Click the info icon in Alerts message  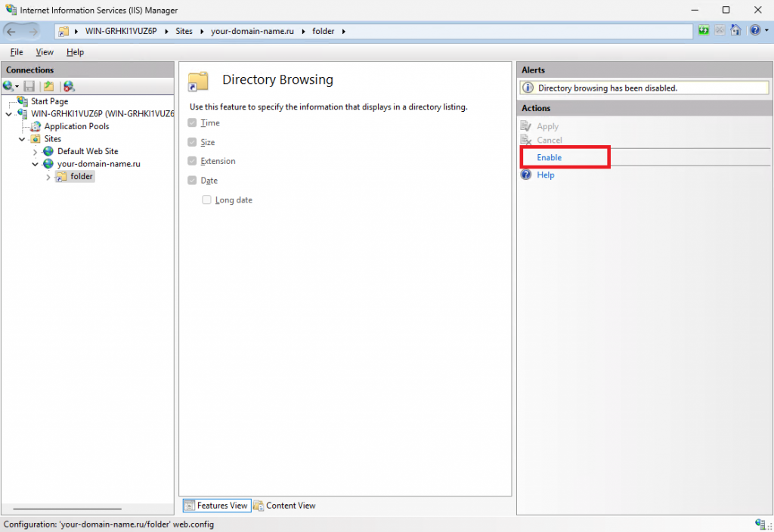tap(528, 88)
